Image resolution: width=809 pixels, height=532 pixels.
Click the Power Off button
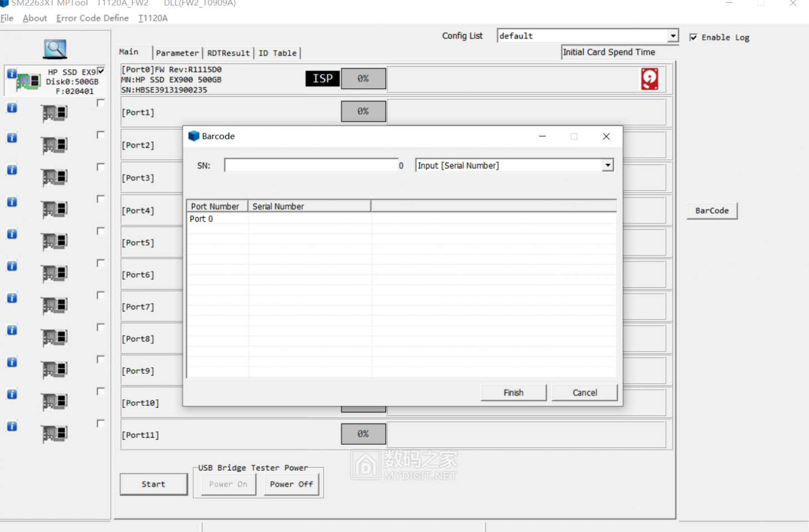click(291, 484)
